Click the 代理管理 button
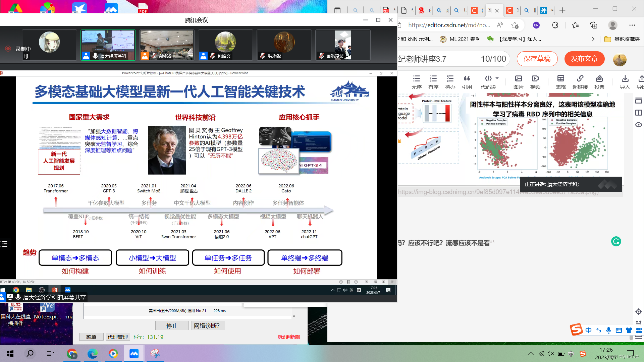Viewport: 644px width, 362px height. click(118, 337)
